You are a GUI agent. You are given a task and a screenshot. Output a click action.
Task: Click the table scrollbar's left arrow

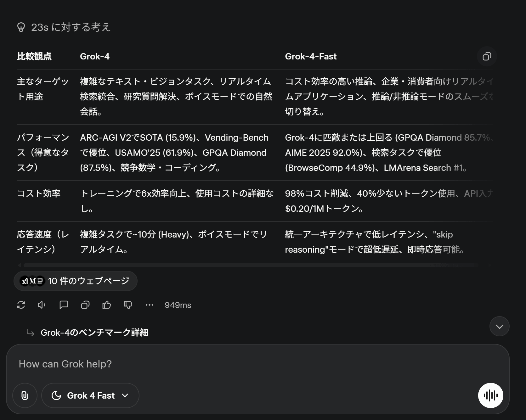[20, 265]
